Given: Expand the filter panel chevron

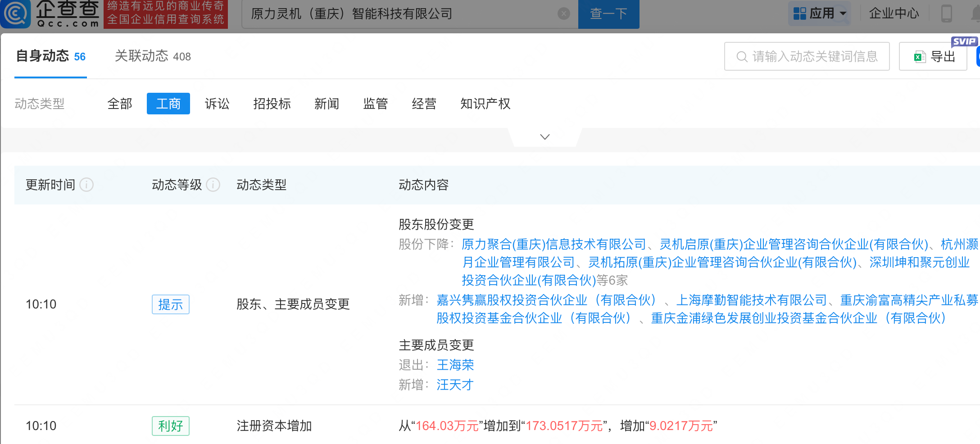Looking at the screenshot, I should click(545, 137).
